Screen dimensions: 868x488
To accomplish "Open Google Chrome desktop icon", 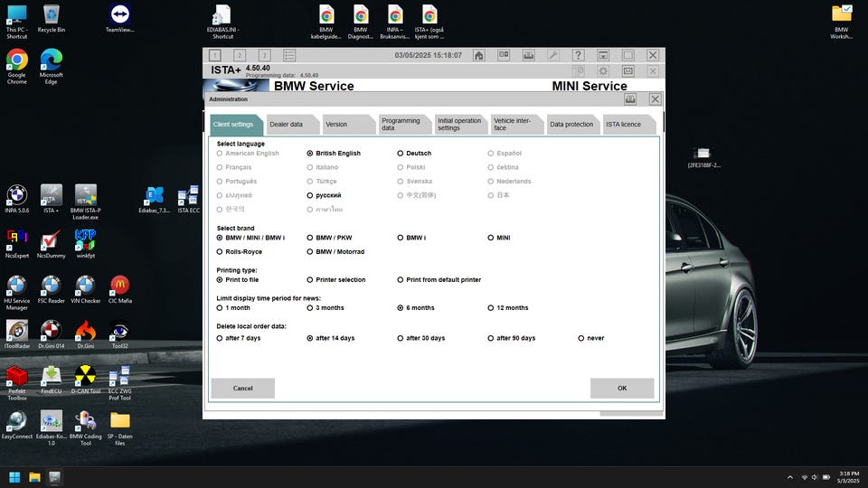I will (x=16, y=67).
